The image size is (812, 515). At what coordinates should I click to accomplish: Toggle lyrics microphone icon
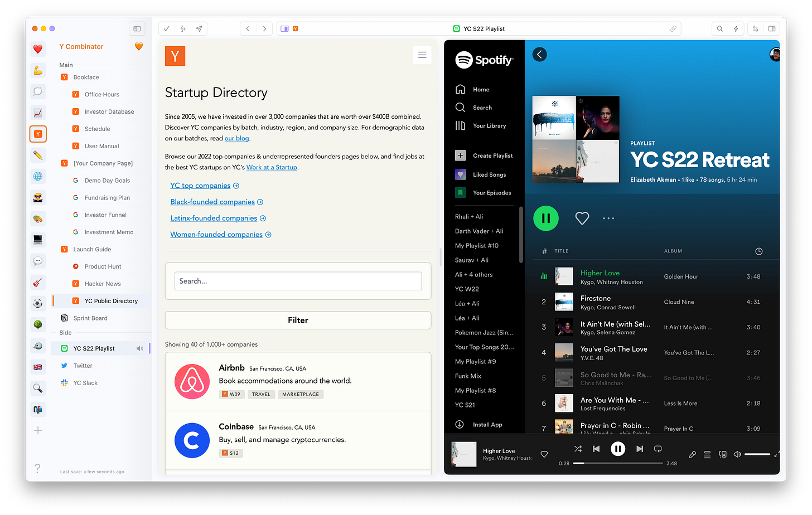click(x=692, y=454)
